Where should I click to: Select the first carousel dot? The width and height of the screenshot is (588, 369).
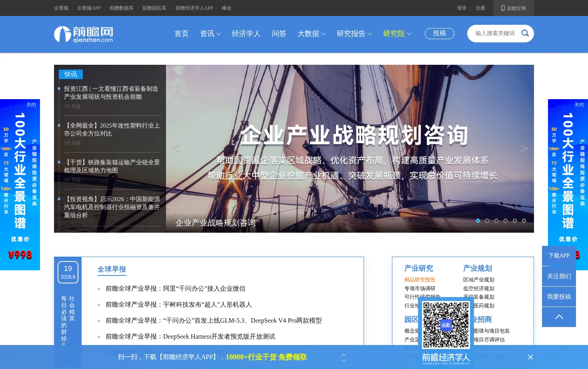coord(478,221)
